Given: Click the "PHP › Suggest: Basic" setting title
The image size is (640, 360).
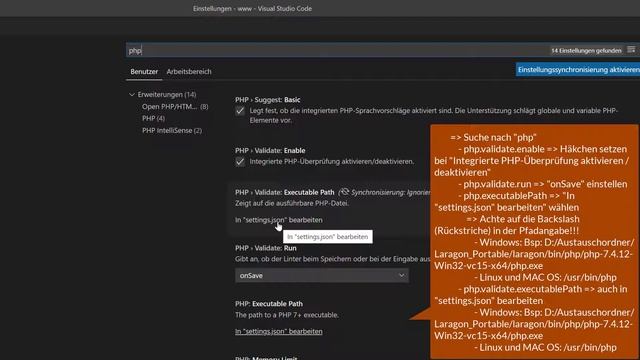Looking at the screenshot, I should click(x=268, y=100).
